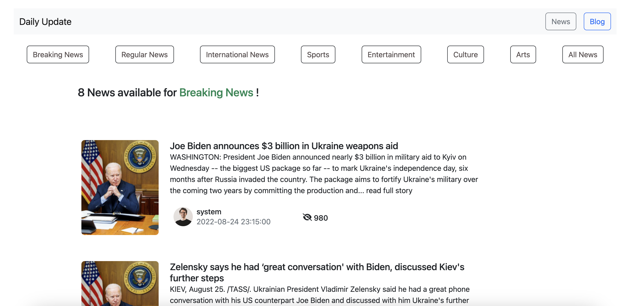Click the system author avatar
Image resolution: width=644 pixels, height=306 pixels.
(183, 217)
